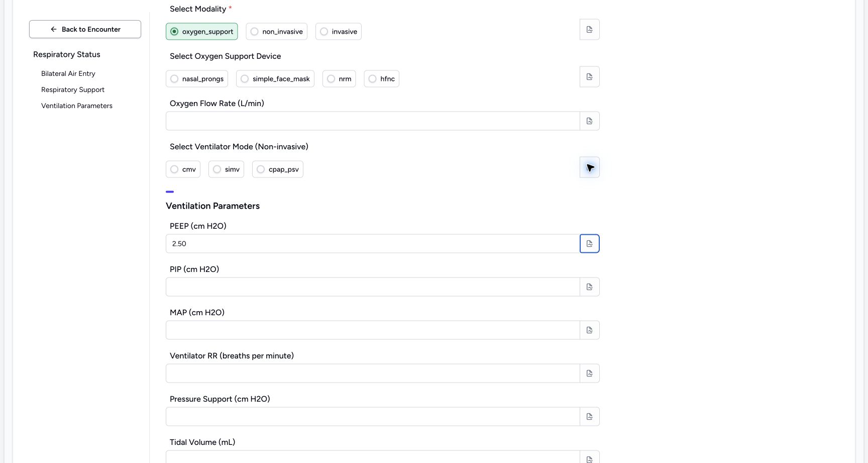Click the note icon beside Select Modality
868x463 pixels.
click(x=590, y=30)
